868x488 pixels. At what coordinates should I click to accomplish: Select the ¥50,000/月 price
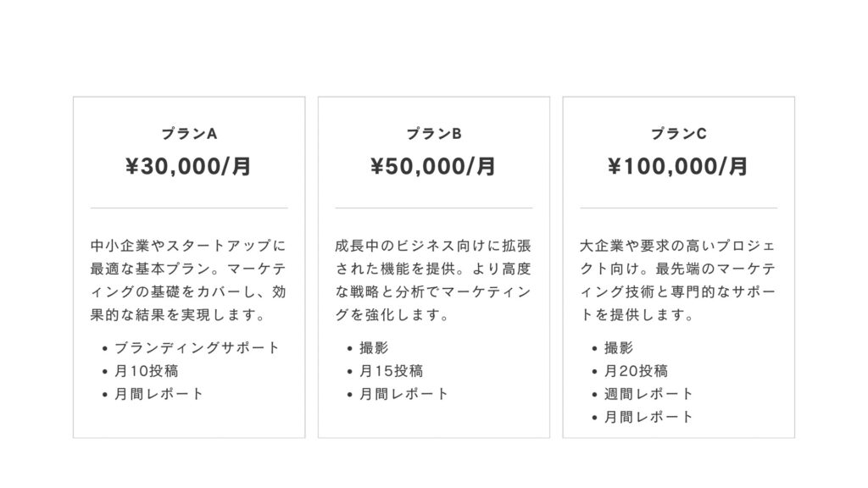click(x=433, y=167)
